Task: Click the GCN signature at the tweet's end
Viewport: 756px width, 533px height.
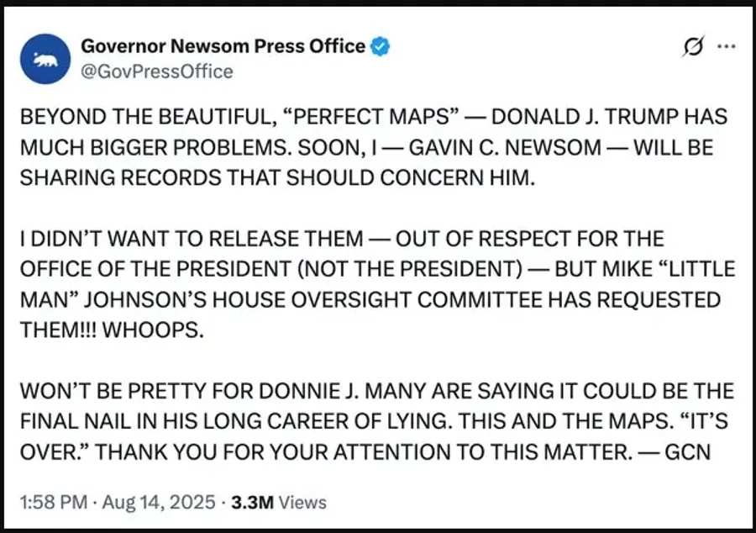Action: coord(688,452)
